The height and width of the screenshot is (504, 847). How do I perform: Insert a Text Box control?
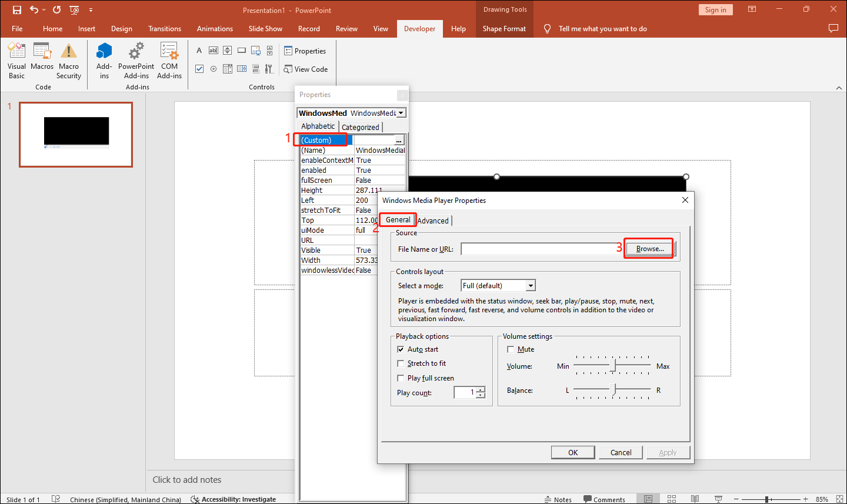coord(214,51)
